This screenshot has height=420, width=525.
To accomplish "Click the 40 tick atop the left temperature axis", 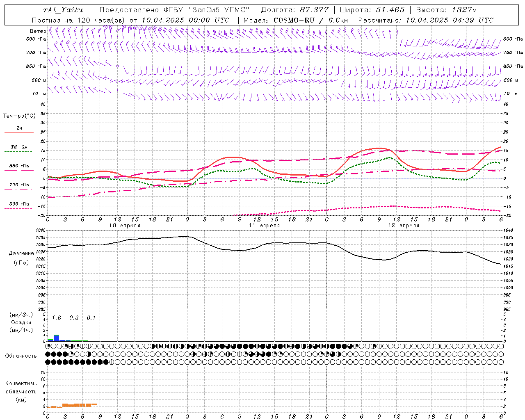I will pyautogui.click(x=43, y=105).
